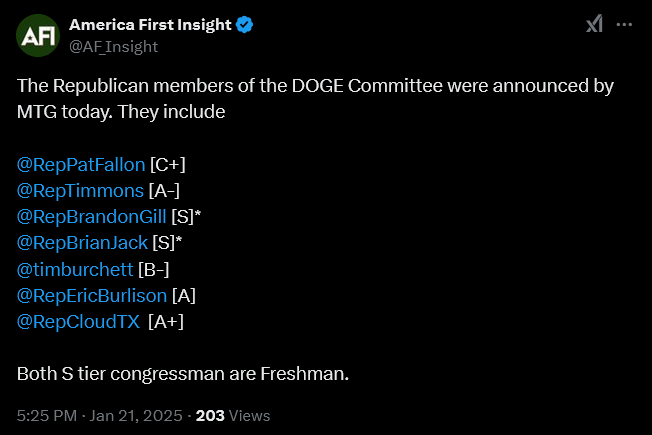652x435 pixels.
Task: Click the tweet text about DOGE Committee
Action: [x=315, y=99]
